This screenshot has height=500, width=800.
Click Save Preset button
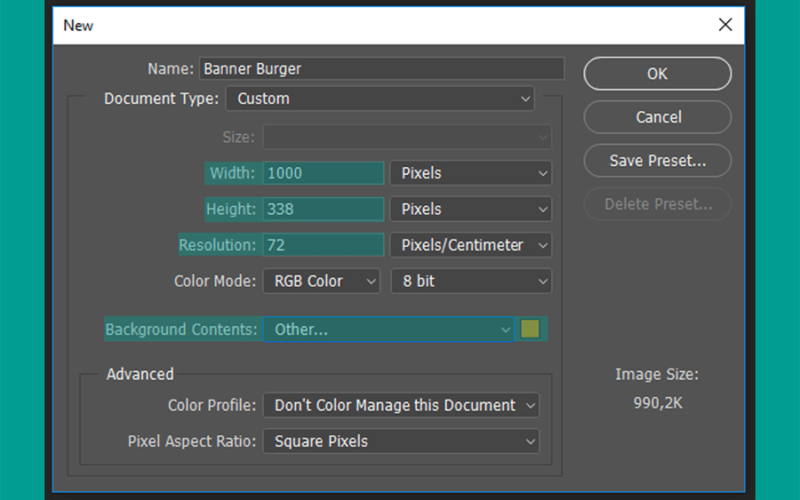[x=657, y=161]
